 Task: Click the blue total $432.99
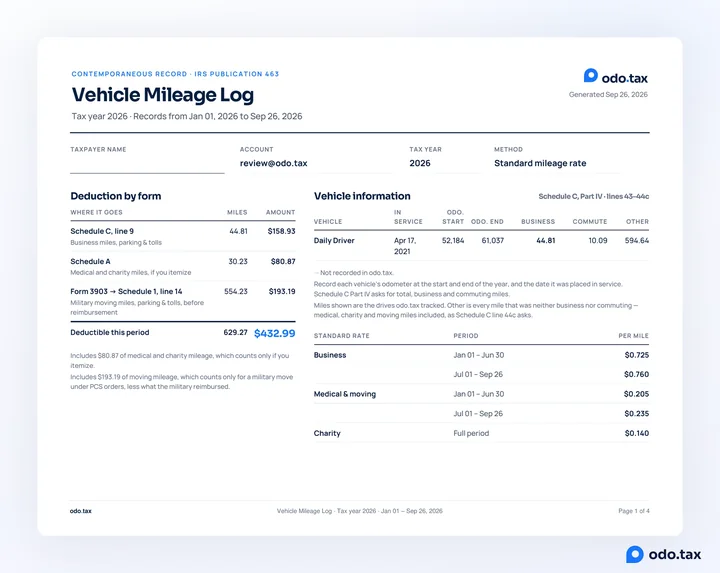tap(275, 333)
